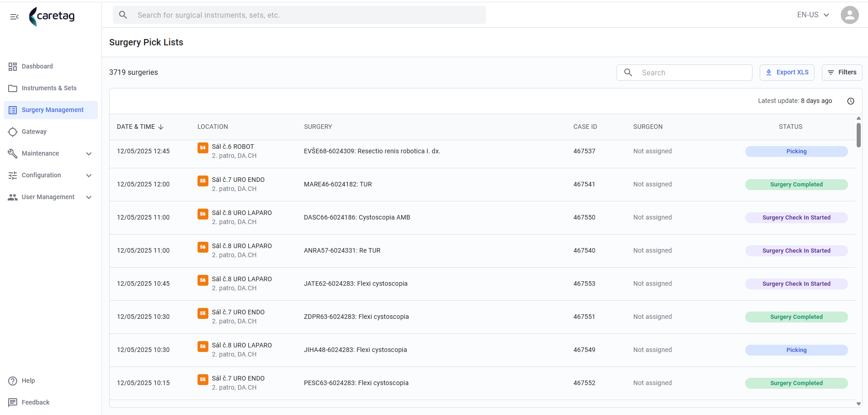Click the Maintenance tools icon
The height and width of the screenshot is (415, 868).
coord(13,153)
